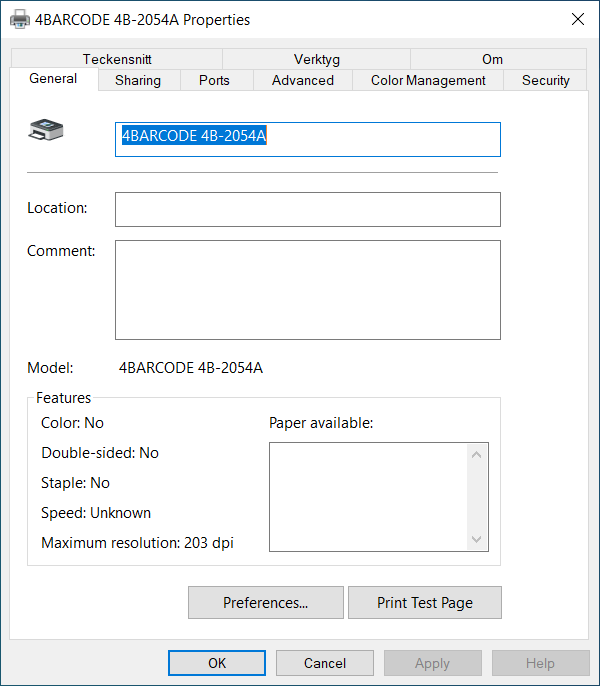Open the Color Management tab
The width and height of the screenshot is (600, 686).
pos(428,80)
